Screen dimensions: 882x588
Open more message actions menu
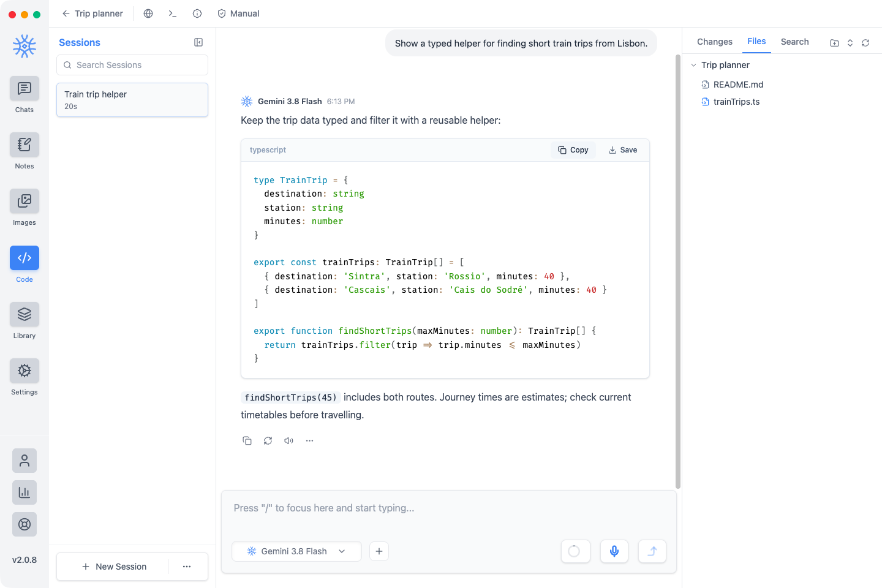(310, 440)
